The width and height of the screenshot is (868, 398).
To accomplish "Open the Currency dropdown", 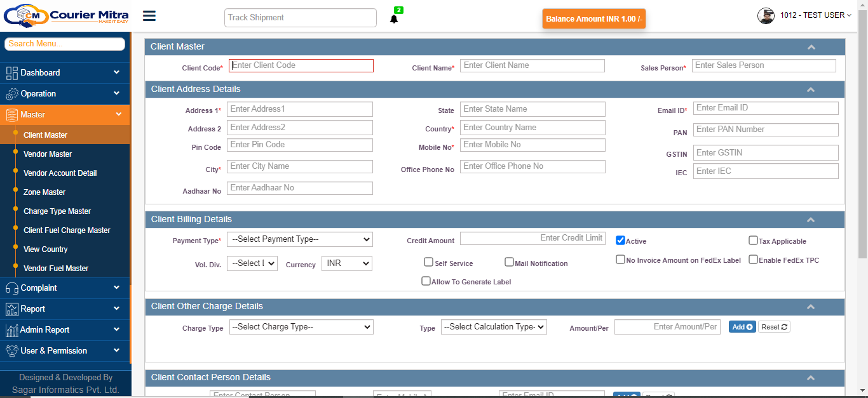I will [x=346, y=263].
